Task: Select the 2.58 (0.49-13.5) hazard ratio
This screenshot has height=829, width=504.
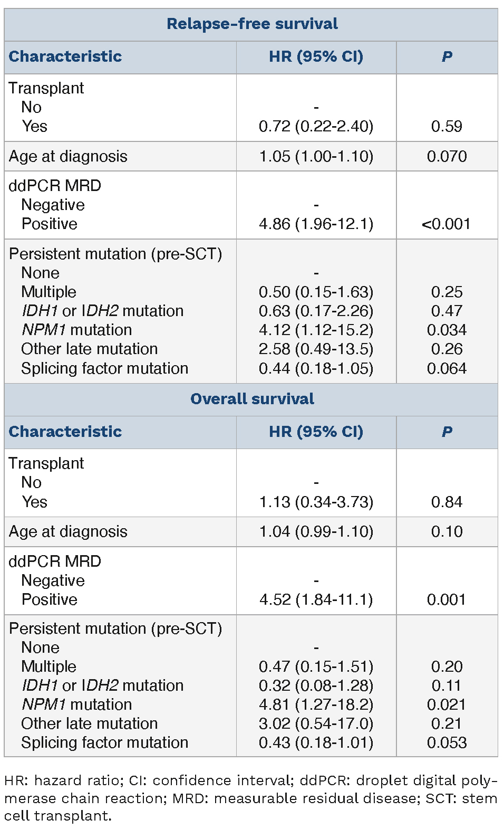Action: coord(316,349)
